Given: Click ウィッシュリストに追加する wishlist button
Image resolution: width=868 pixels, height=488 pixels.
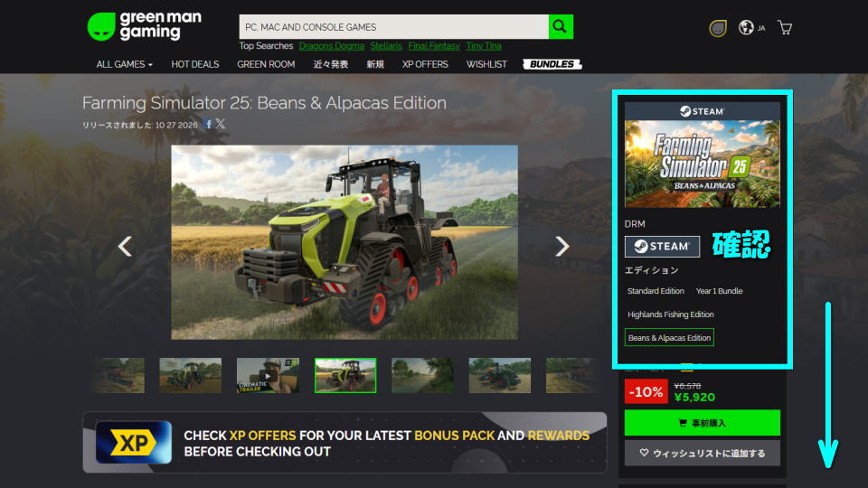Looking at the screenshot, I should 702,453.
